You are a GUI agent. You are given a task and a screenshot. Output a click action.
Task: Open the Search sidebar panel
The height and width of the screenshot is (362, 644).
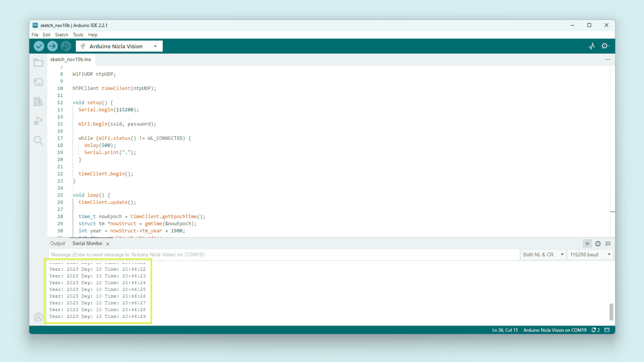(x=38, y=140)
